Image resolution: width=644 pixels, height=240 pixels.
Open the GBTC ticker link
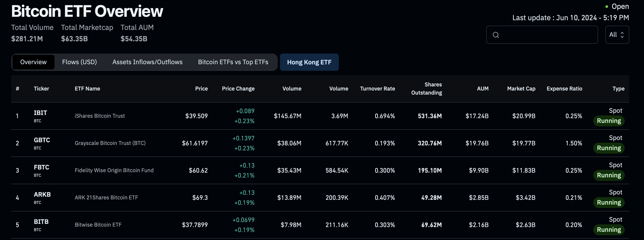click(x=42, y=140)
